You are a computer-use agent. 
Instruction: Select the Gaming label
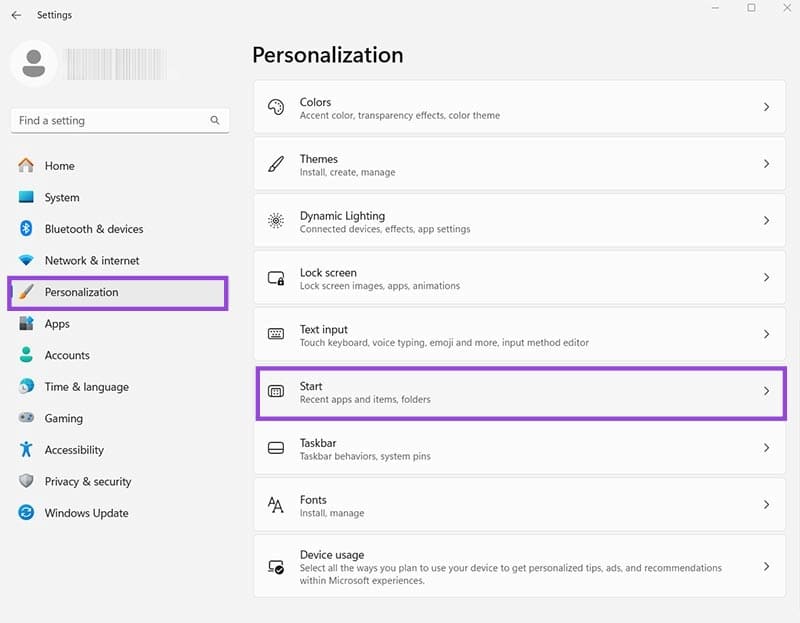point(64,418)
